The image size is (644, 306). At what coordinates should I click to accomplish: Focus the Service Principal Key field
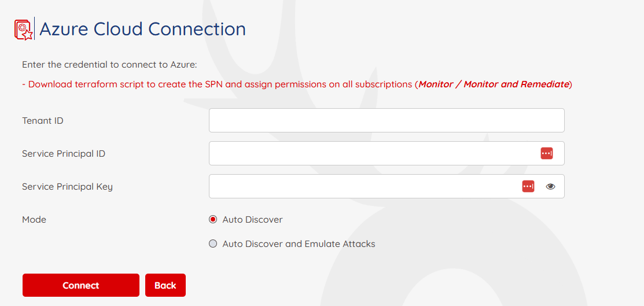point(387,186)
